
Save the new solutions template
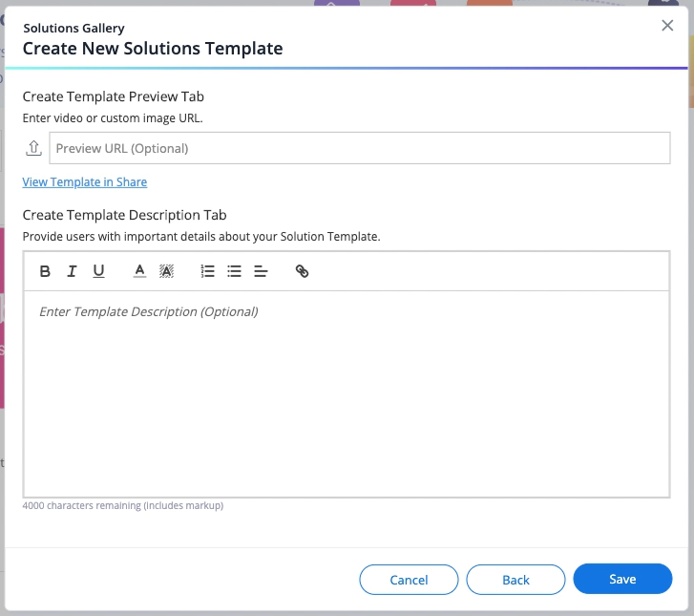point(622,580)
